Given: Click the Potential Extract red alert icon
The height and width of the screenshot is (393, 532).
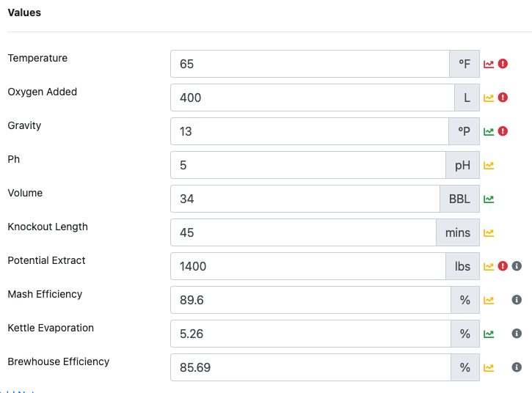Looking at the screenshot, I should point(503,266).
